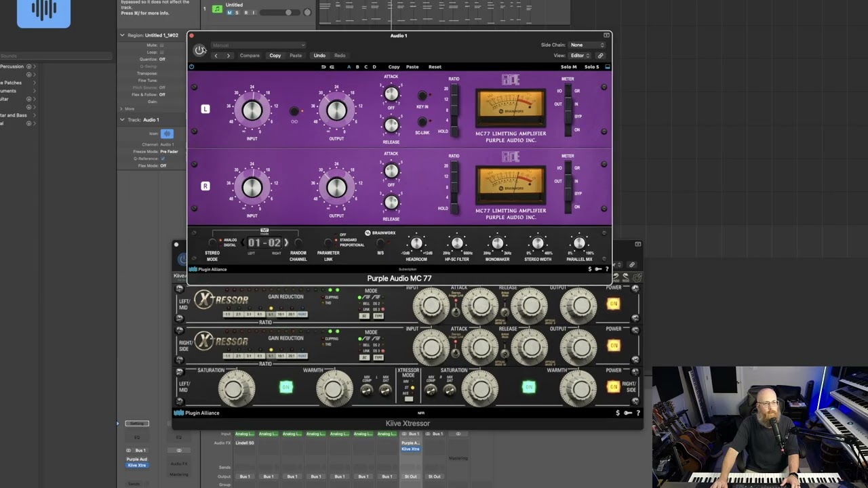Image resolution: width=868 pixels, height=488 pixels.
Task: Toggle the MC 77 bypass icon in toolbar
Action: coord(191,67)
